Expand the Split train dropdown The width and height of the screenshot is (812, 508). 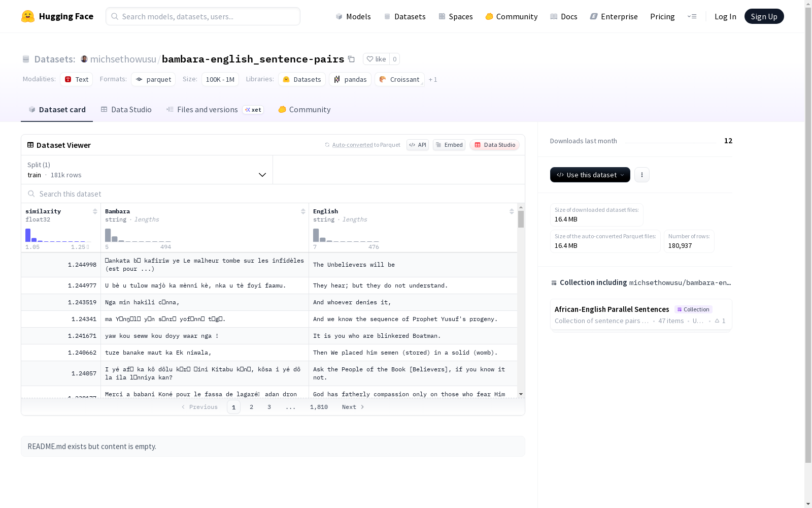point(147,170)
